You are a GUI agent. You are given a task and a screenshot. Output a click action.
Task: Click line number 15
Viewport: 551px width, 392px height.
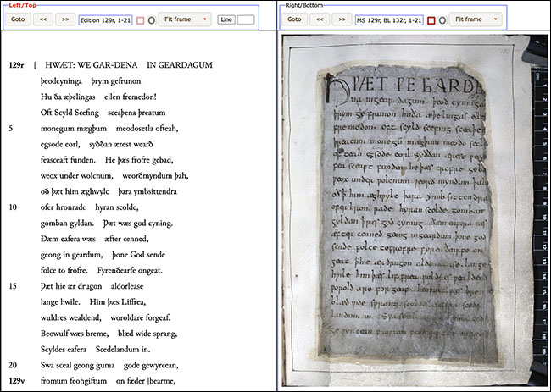[x=13, y=286]
